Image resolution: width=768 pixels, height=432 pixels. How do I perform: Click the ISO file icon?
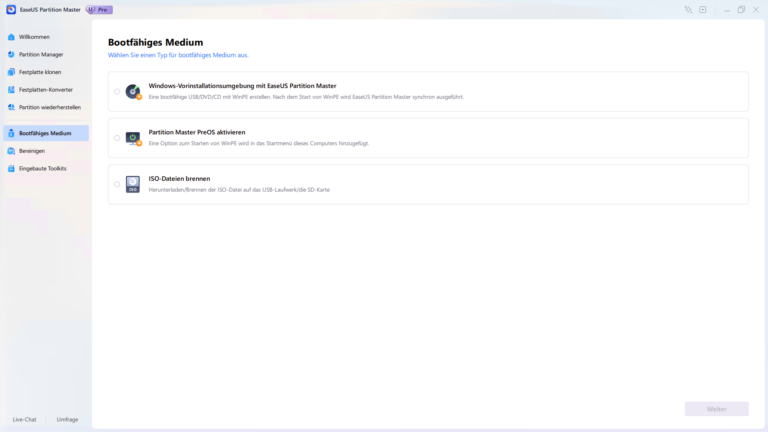[133, 185]
